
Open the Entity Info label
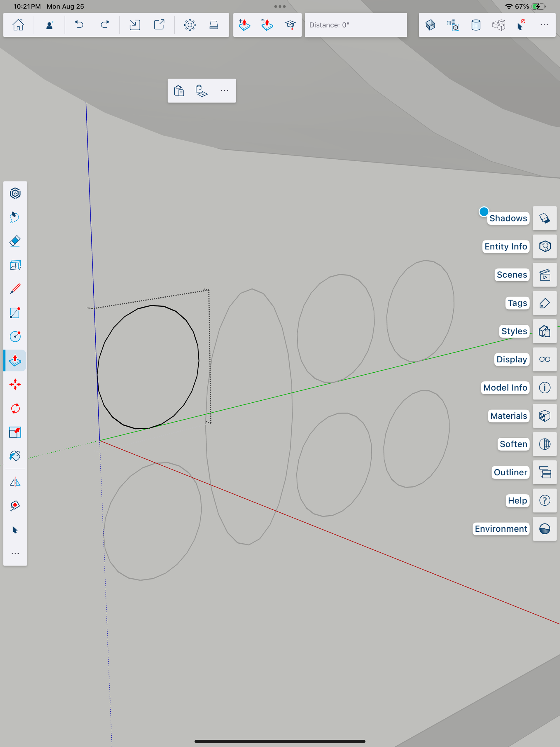pyautogui.click(x=505, y=247)
